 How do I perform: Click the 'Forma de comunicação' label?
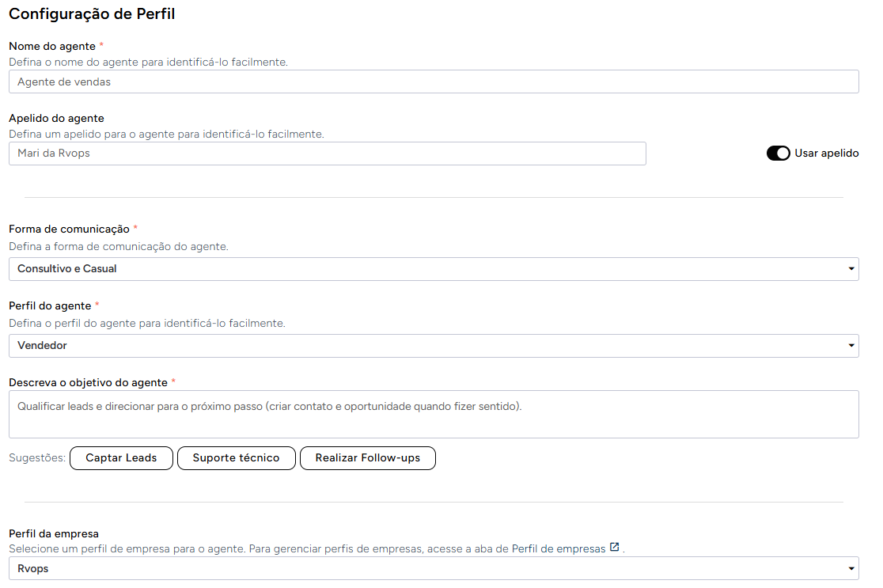pyautogui.click(x=69, y=230)
